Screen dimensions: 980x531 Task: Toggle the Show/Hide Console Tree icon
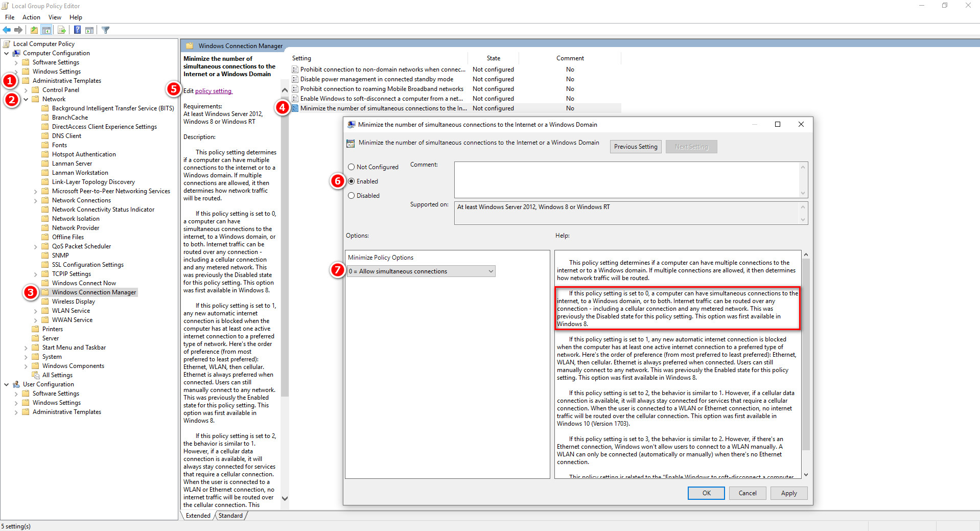[46, 30]
